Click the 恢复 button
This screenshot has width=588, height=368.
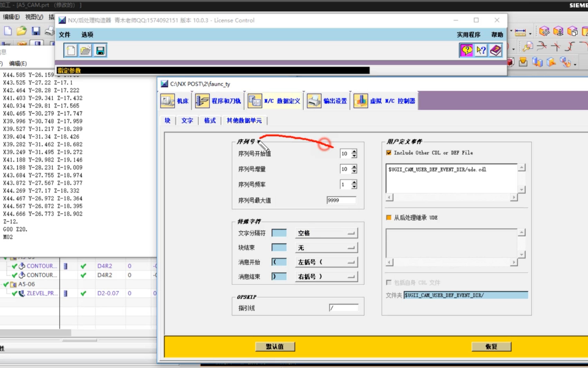click(x=491, y=347)
